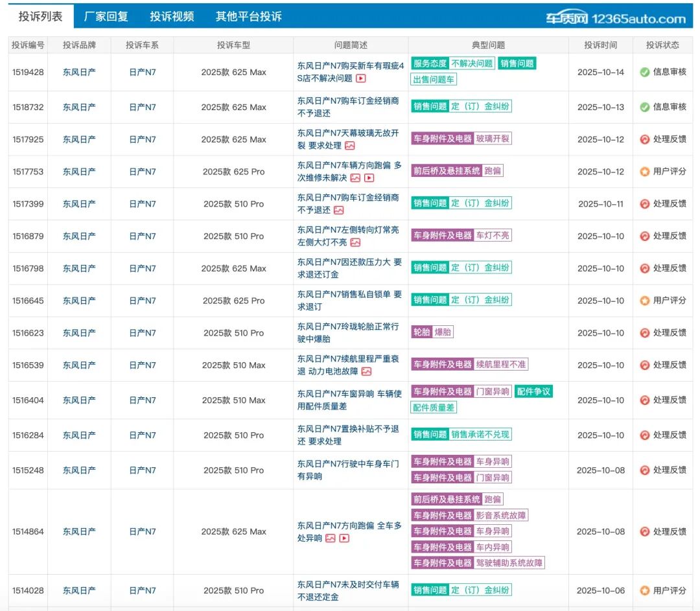Select the 投诉视频 tab

tap(171, 16)
